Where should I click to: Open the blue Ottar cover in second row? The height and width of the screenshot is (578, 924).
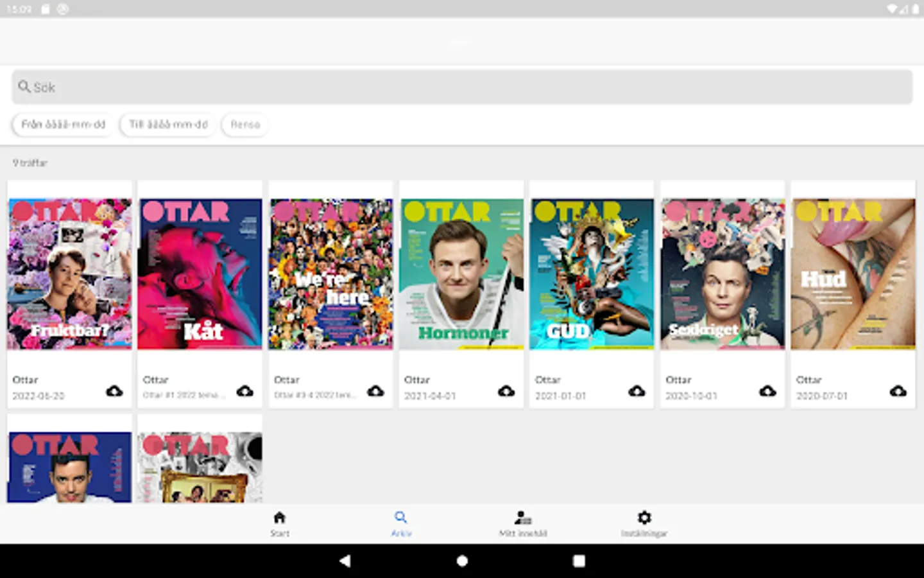(x=69, y=467)
